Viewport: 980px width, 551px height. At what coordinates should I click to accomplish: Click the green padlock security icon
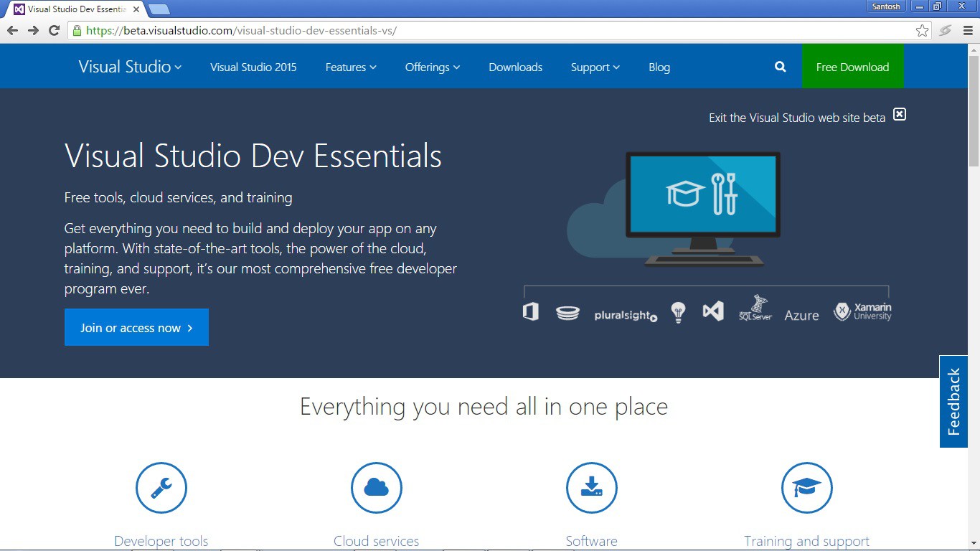[77, 30]
